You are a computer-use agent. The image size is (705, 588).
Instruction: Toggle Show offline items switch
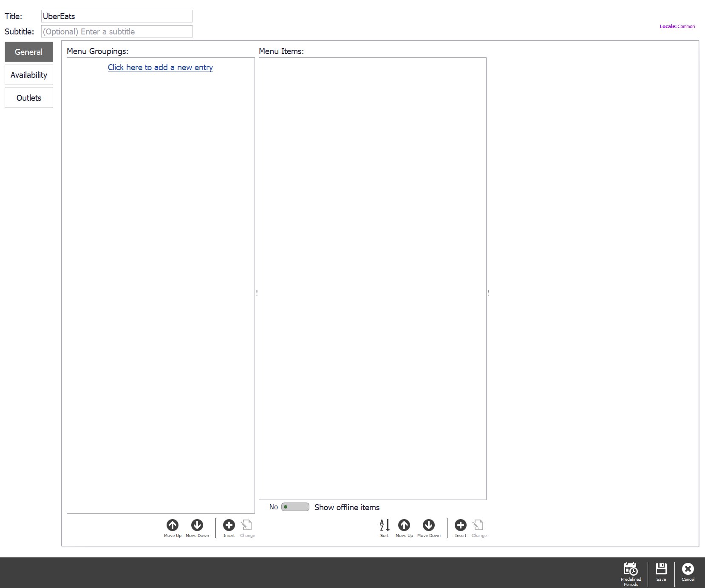[295, 507]
